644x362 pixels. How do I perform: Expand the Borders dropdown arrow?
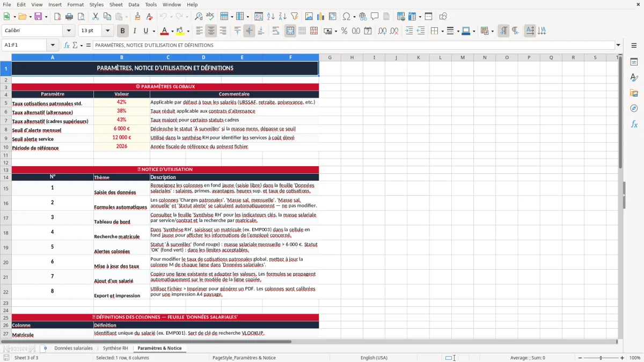coord(442,31)
